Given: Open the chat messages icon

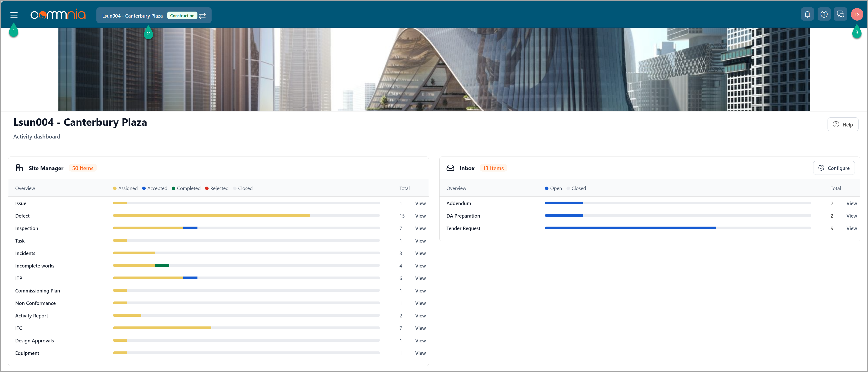Looking at the screenshot, I should (x=840, y=15).
